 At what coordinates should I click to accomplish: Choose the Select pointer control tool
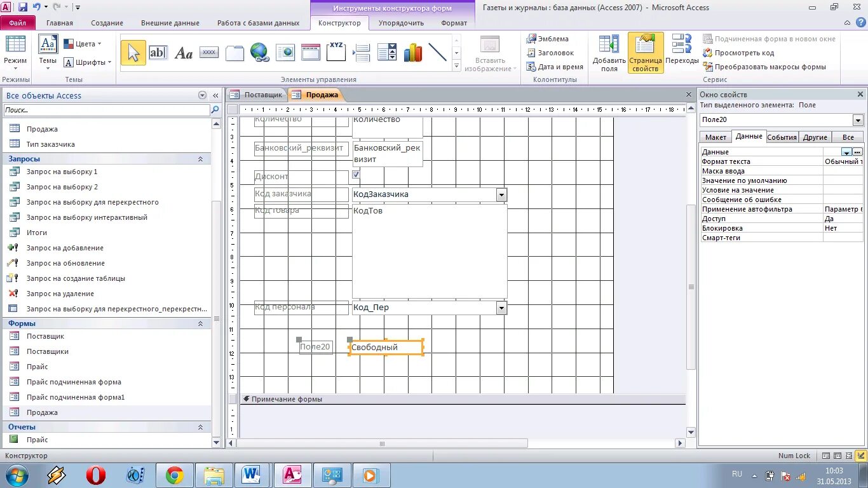133,53
